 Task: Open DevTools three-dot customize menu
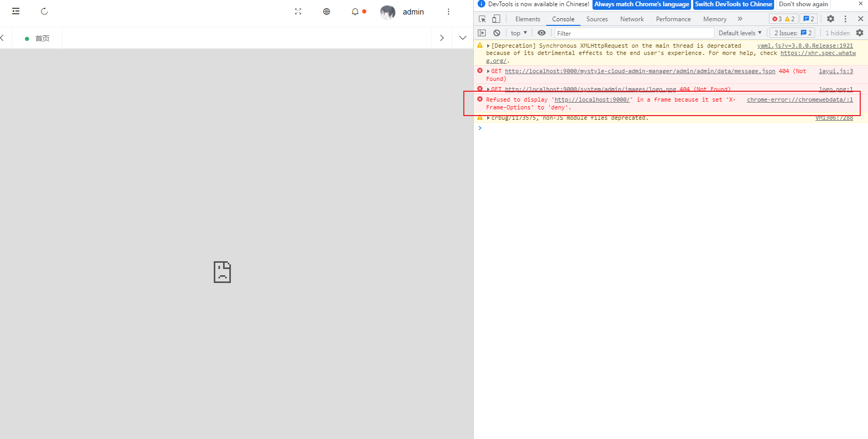point(845,19)
